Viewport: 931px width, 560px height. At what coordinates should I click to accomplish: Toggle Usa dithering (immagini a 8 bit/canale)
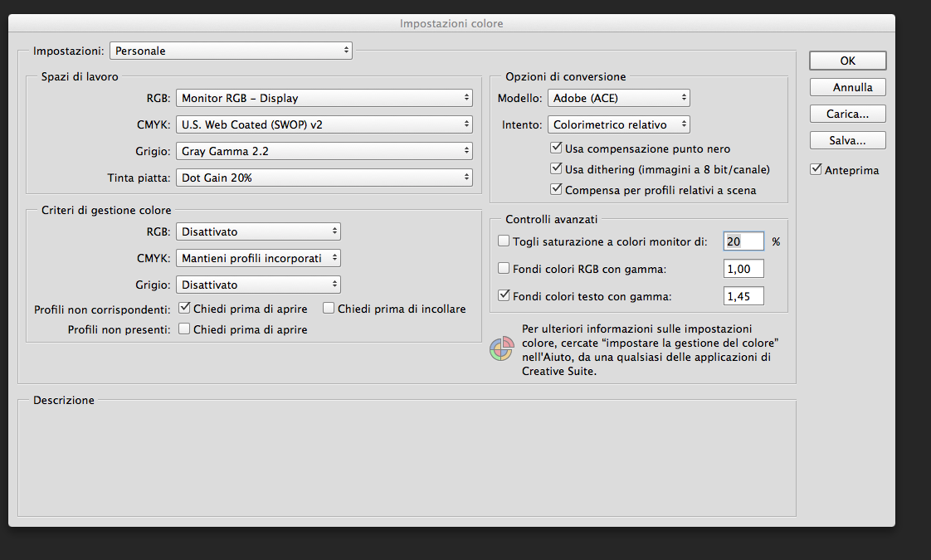pyautogui.click(x=556, y=168)
